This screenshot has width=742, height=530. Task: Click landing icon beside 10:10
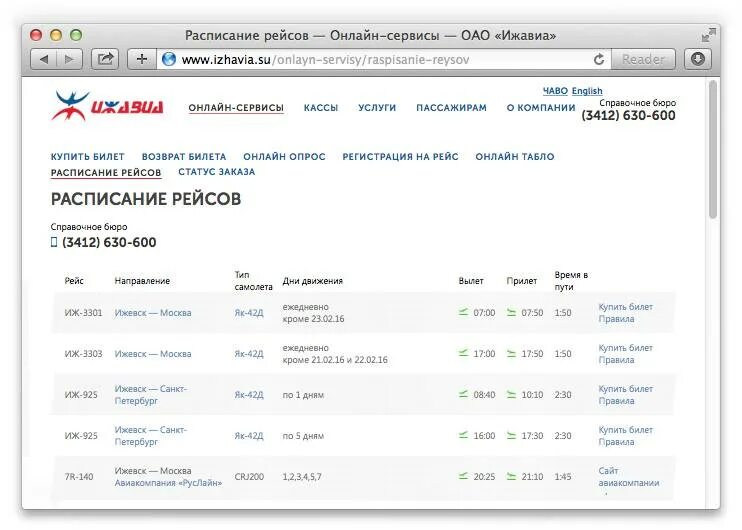(512, 394)
